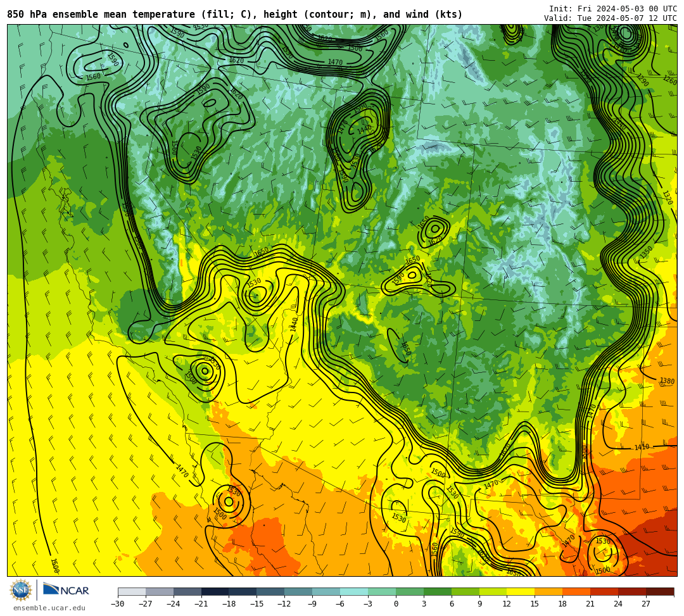The width and height of the screenshot is (684, 616).
Task: Pick the colorbar segment between −12 and −9
Action: [x=298, y=591]
